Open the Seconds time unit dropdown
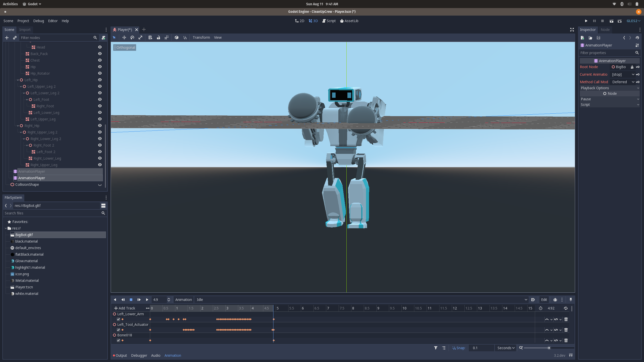Image resolution: width=644 pixels, height=362 pixels. [506, 348]
